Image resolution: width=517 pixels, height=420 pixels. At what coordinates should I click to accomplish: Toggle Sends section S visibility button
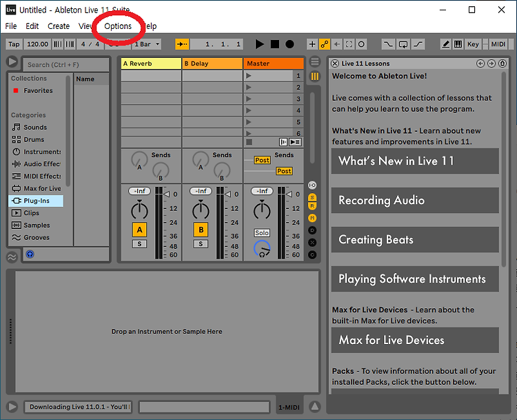click(312, 197)
